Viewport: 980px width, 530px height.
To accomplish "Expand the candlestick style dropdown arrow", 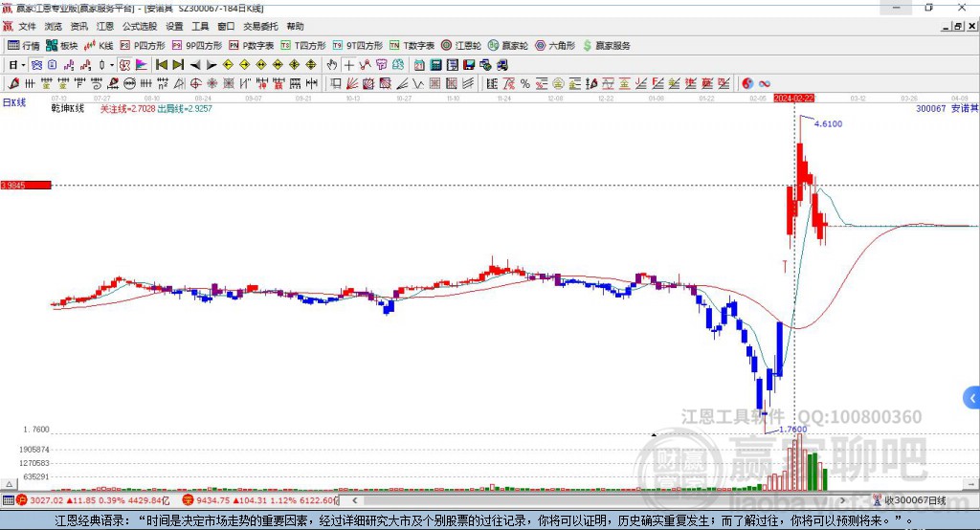I will point(112,65).
